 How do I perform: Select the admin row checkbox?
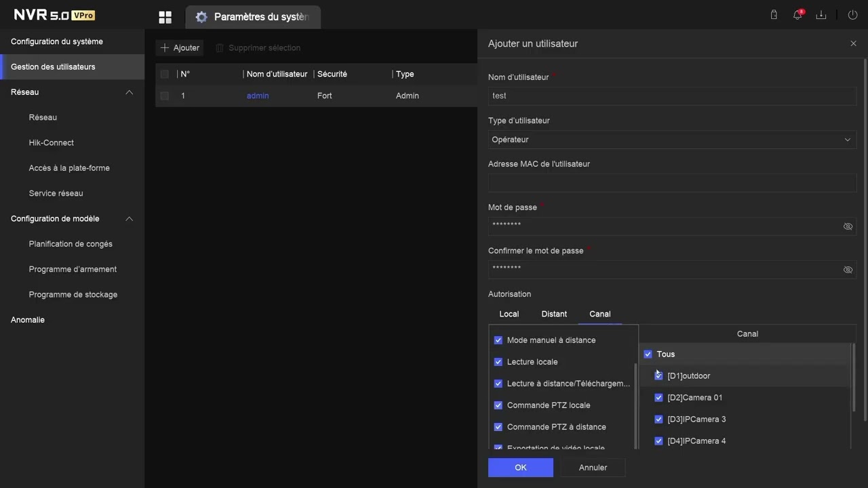click(164, 96)
